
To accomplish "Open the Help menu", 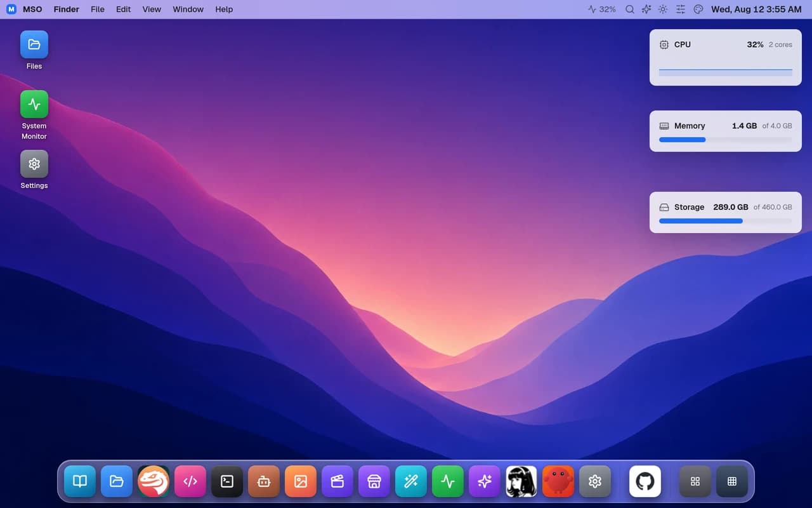I will pyautogui.click(x=224, y=10).
